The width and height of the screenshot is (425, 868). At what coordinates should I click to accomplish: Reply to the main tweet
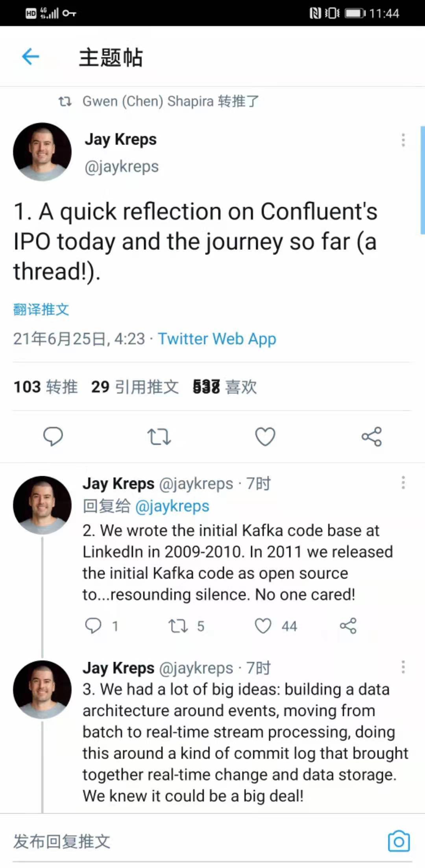(53, 436)
